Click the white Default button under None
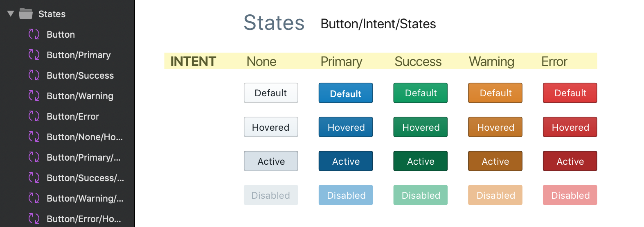The width and height of the screenshot is (644, 227). tap(271, 93)
